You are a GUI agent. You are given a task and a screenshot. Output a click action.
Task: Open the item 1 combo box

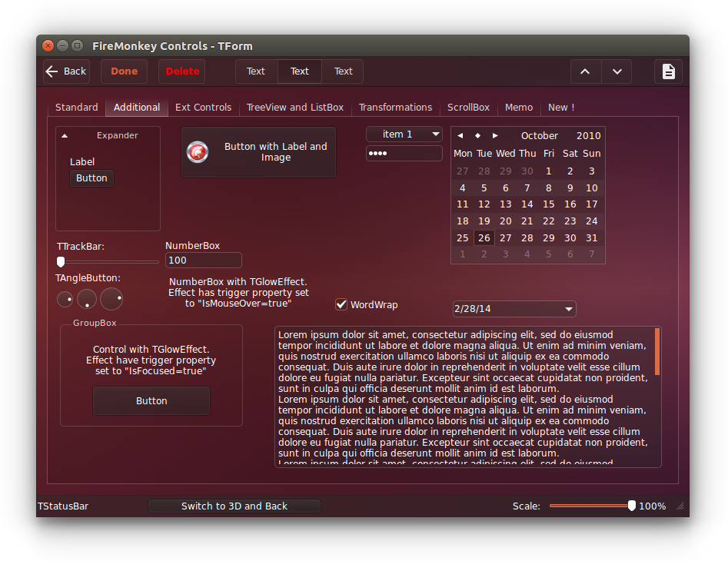coord(404,134)
